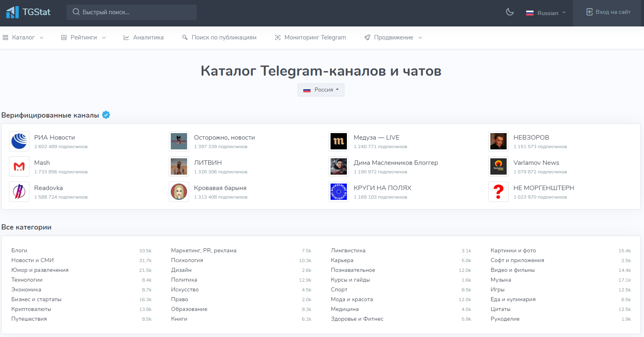The width and height of the screenshot is (644, 337).
Task: Click Дима Масленников Блоггер avatar
Action: pos(339,166)
